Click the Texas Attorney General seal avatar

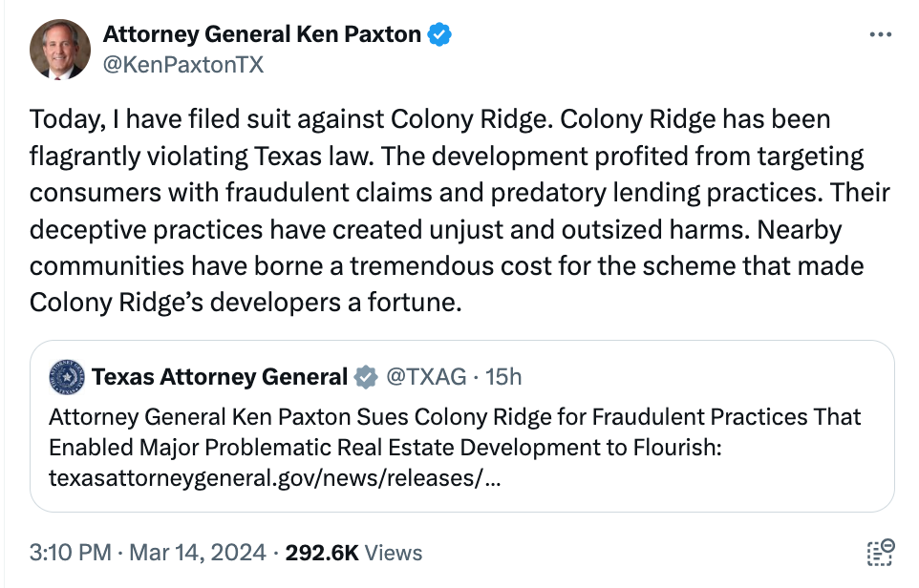pyautogui.click(x=66, y=378)
